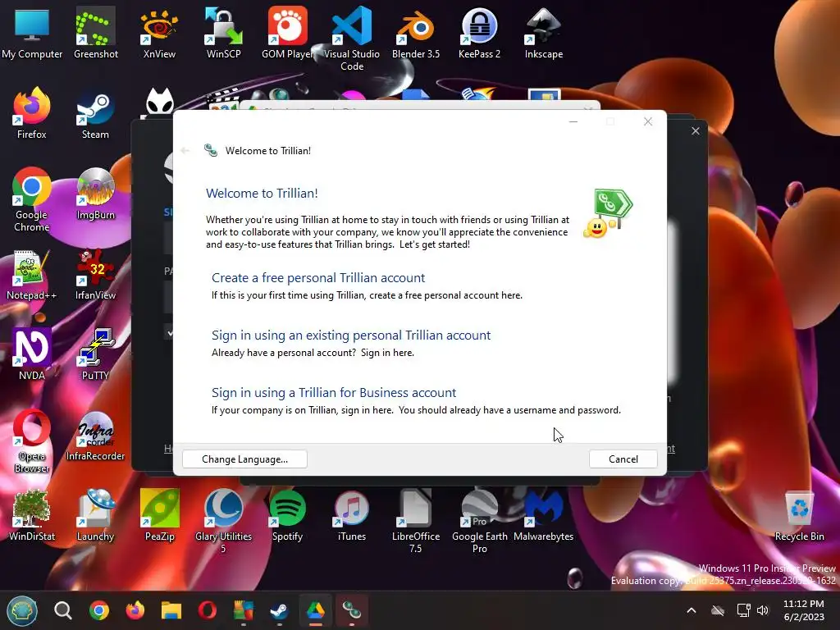Launch ImgBurn from the desktop
Viewport: 840px width, 630px height.
(95, 194)
